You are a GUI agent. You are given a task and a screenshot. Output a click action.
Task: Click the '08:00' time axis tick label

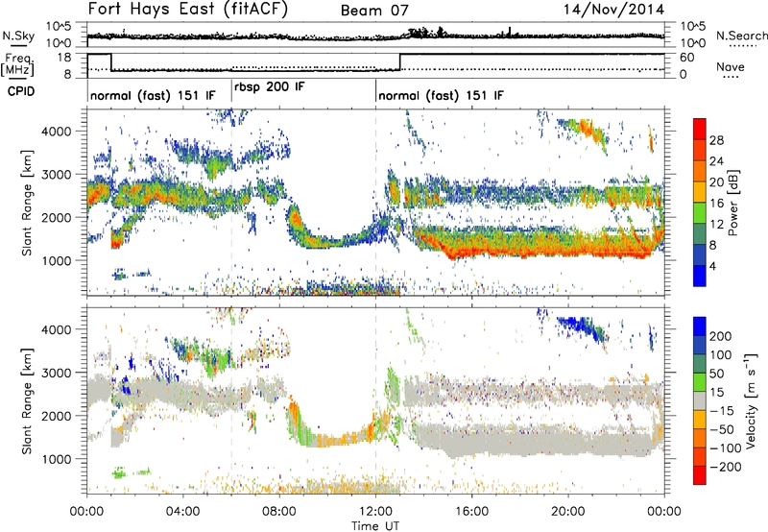click(278, 512)
